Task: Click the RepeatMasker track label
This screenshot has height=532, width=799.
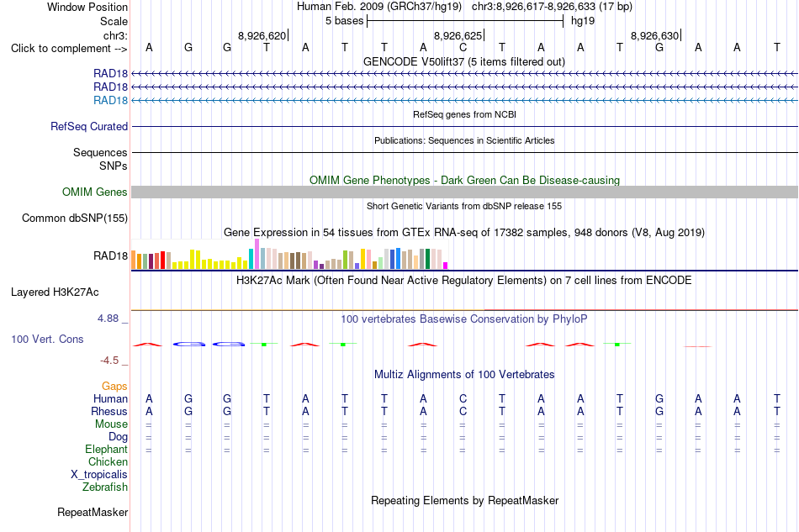Action: tap(93, 512)
